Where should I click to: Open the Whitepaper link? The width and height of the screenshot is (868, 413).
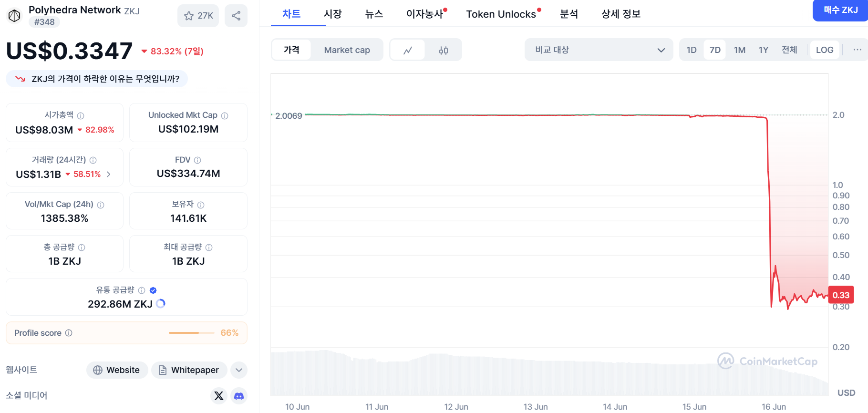[189, 370]
